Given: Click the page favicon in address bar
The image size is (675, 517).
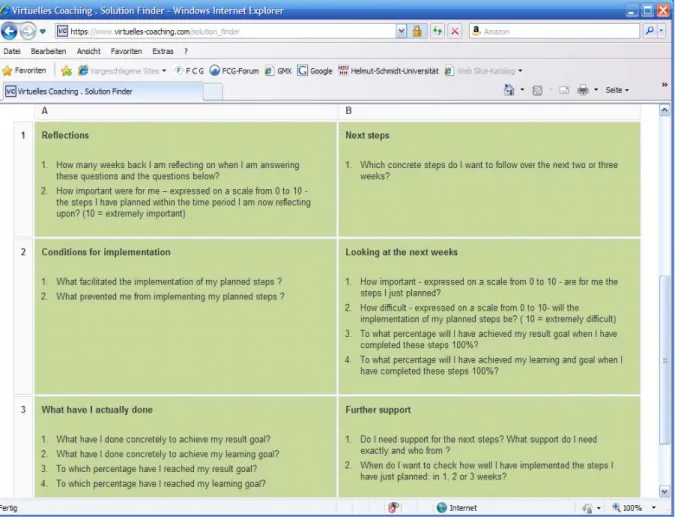Looking at the screenshot, I should tap(62, 31).
